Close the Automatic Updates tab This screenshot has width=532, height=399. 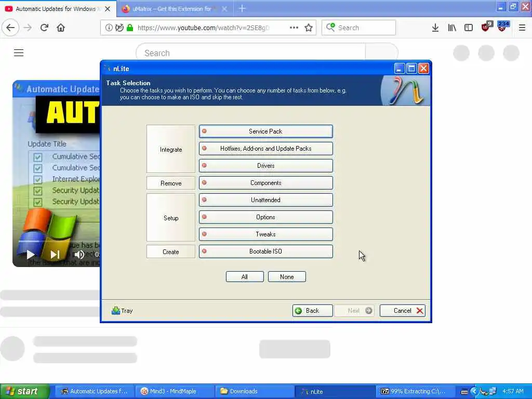coord(108,9)
